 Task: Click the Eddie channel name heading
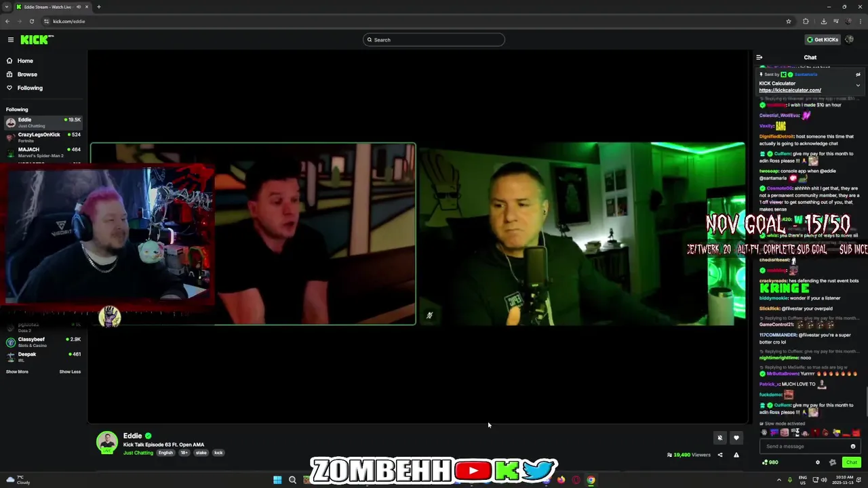click(132, 436)
